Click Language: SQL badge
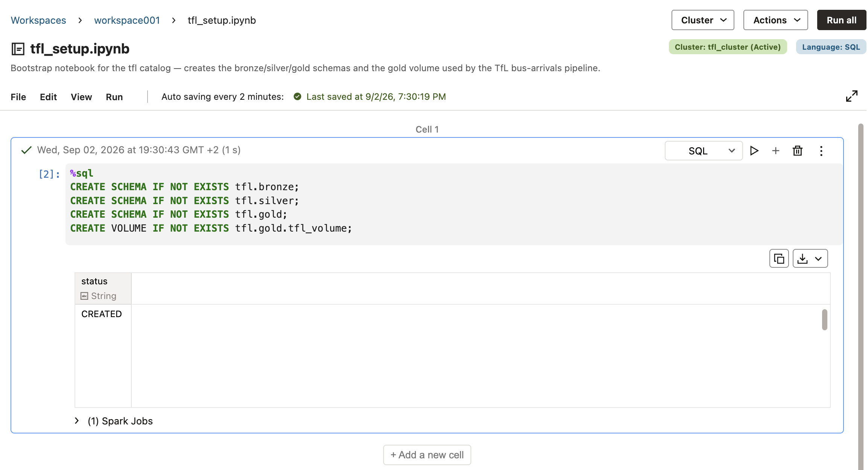The image size is (868, 470). pos(831,47)
